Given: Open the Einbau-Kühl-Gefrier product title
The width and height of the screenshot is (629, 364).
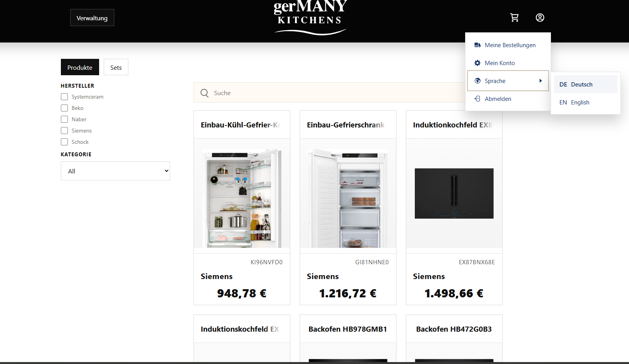Looking at the screenshot, I should [x=241, y=125].
